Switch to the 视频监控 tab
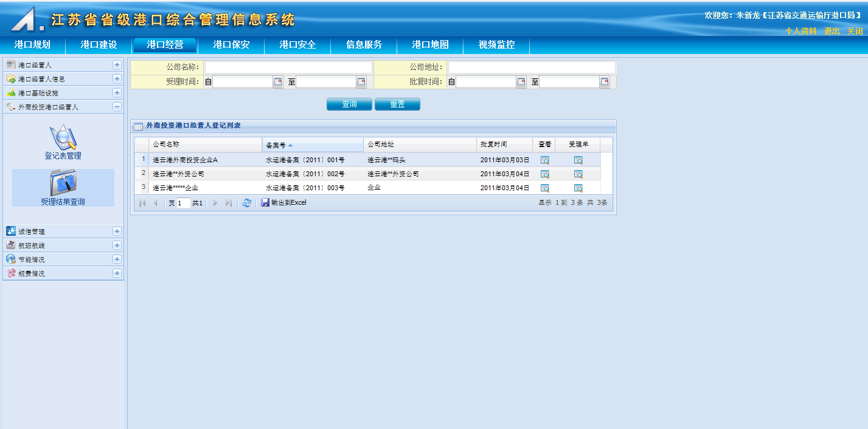 pyautogui.click(x=496, y=45)
